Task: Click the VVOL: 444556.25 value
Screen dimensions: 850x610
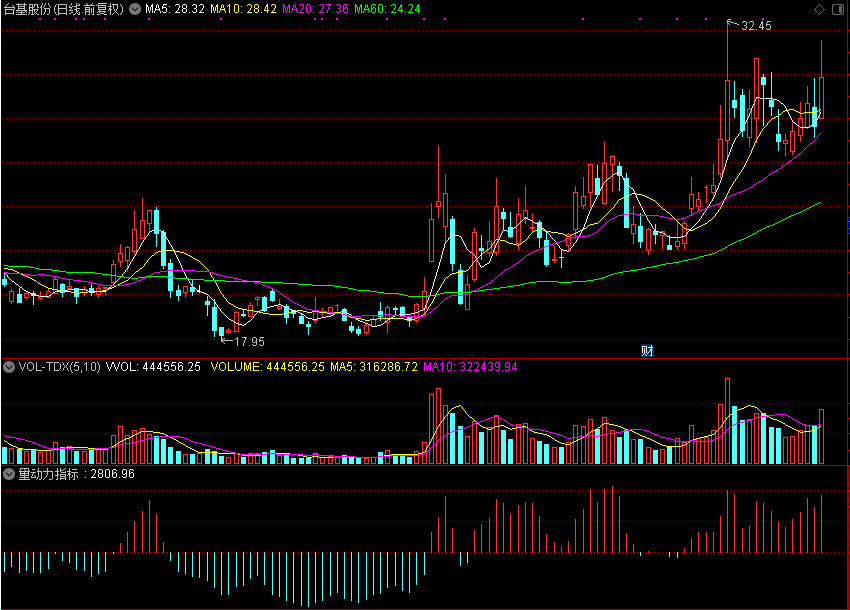Action: (x=153, y=367)
